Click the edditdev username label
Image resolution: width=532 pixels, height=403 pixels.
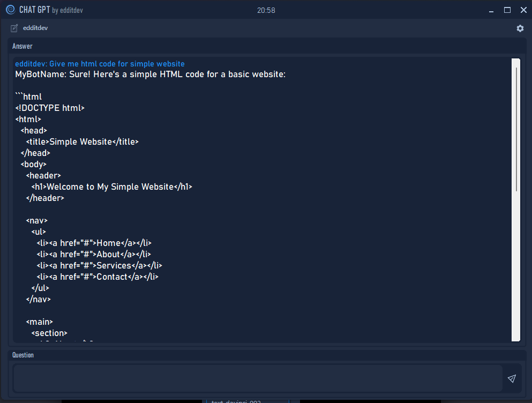(x=35, y=28)
